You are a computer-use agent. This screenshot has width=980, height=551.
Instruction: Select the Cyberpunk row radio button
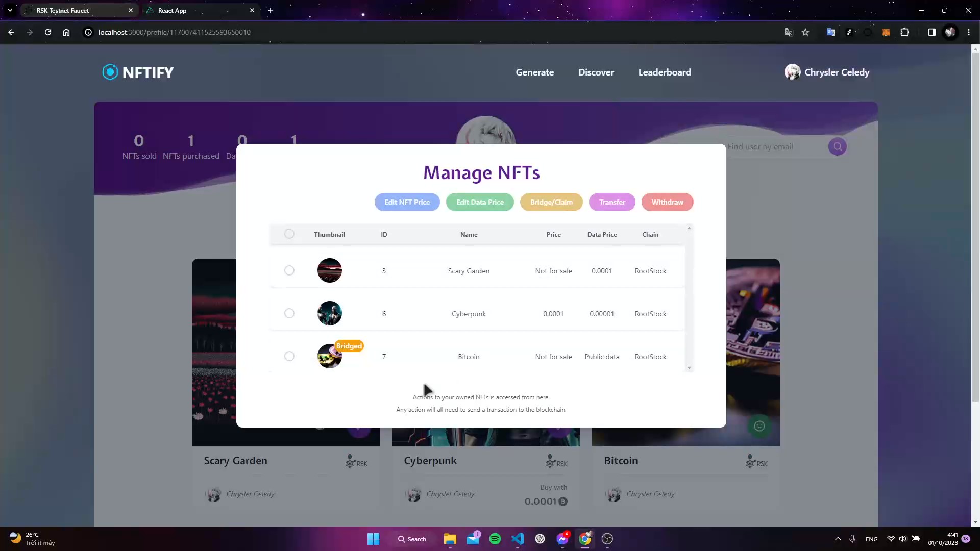tap(289, 313)
